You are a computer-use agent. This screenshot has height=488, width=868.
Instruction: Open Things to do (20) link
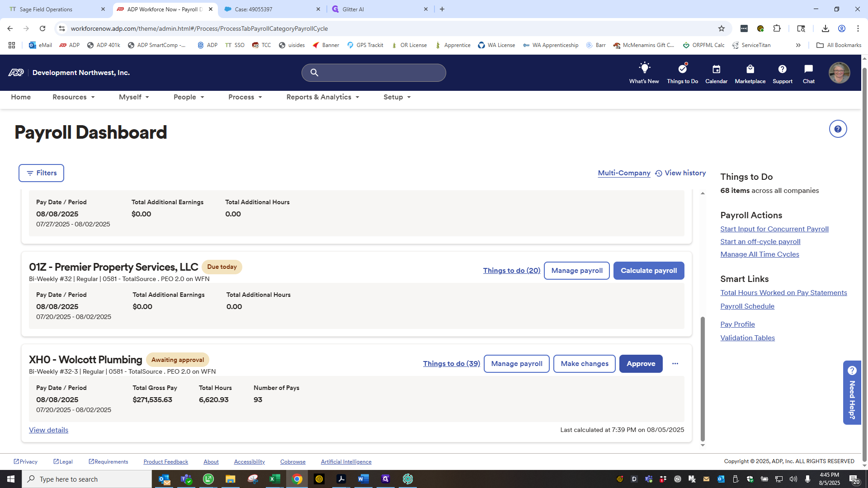point(511,271)
